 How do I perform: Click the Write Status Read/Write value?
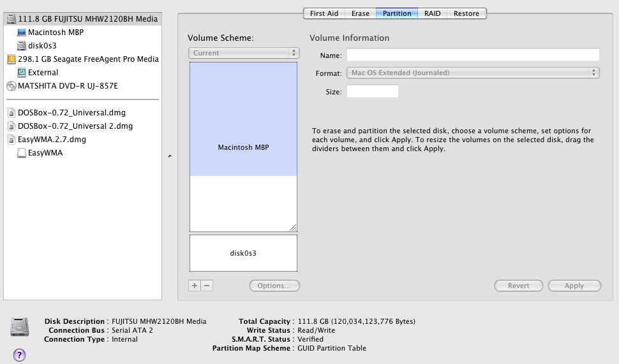pos(317,330)
